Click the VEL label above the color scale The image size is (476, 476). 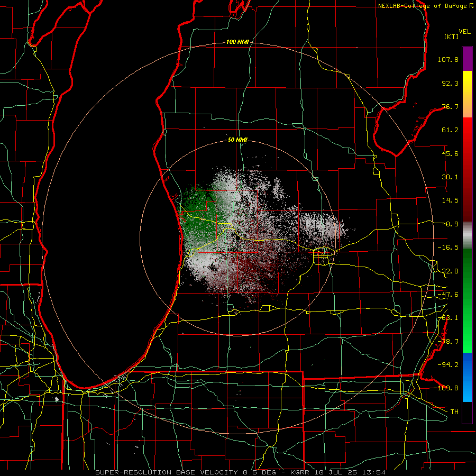coord(464,32)
